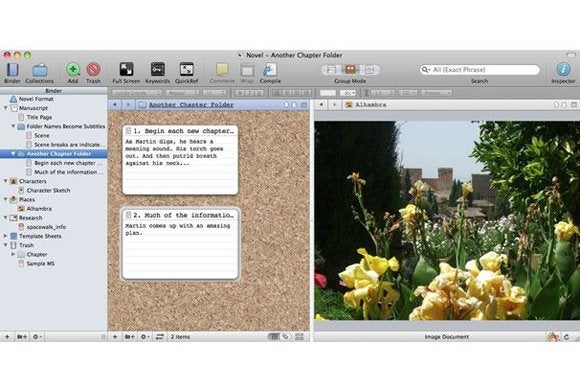Toggle split icon in Alhambra editor header
The height and width of the screenshot is (388, 580).
[x=574, y=105]
